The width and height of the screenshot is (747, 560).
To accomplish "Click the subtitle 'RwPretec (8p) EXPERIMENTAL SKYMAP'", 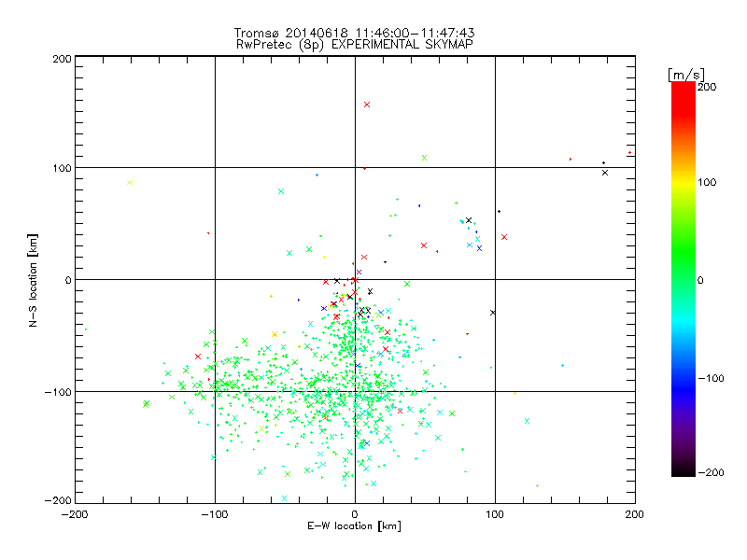I will pyautogui.click(x=354, y=44).
